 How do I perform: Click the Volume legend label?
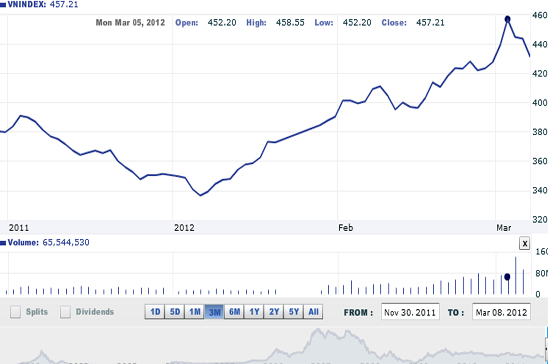point(23,242)
